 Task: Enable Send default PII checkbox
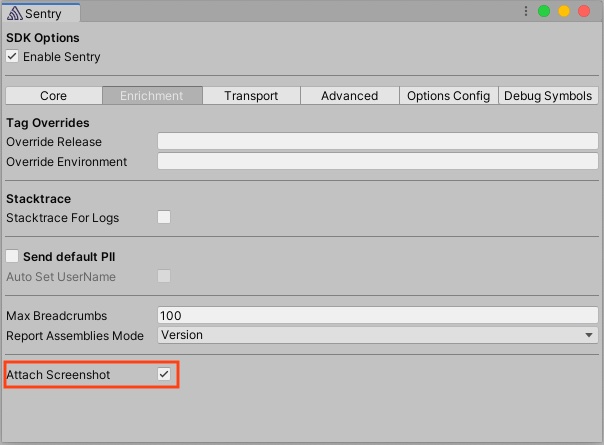(13, 257)
